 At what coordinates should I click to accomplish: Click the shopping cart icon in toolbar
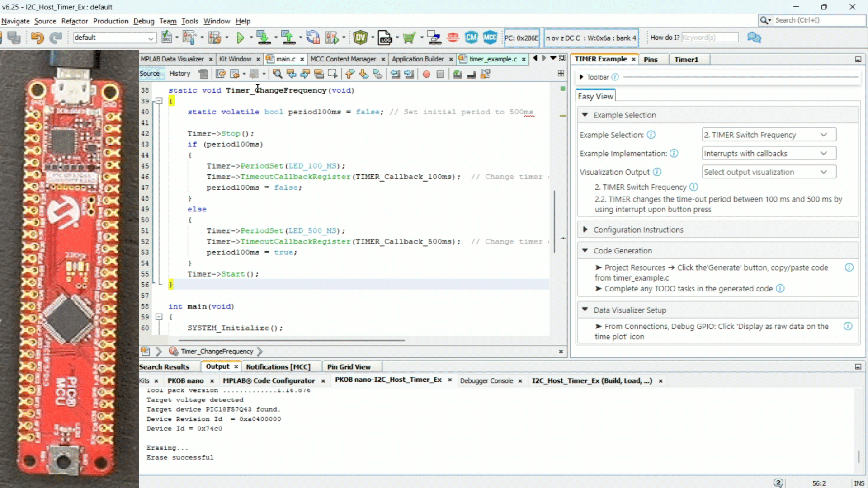(x=409, y=38)
